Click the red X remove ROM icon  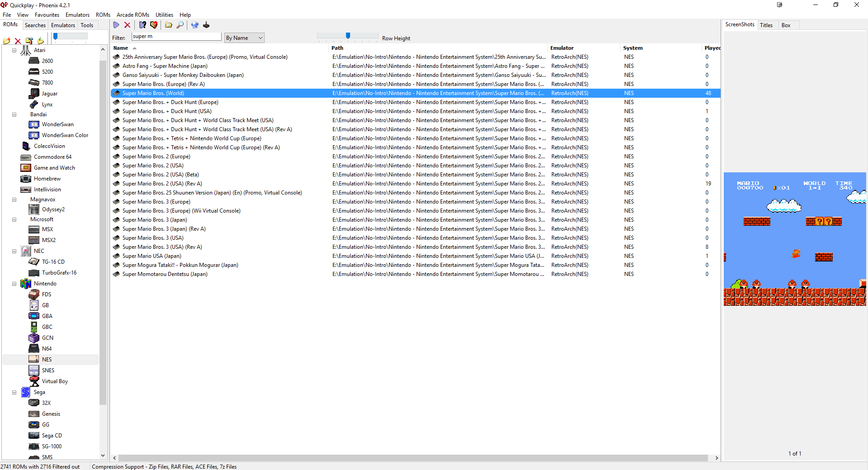point(127,25)
